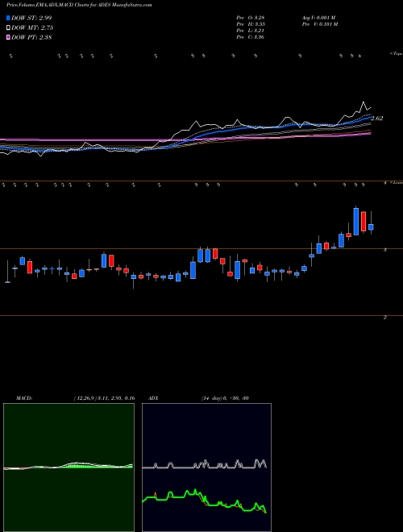Image resolution: width=403 pixels, height=532 pixels.
Task: Click the white DOW MT legend swatch
Action: pos(8,28)
